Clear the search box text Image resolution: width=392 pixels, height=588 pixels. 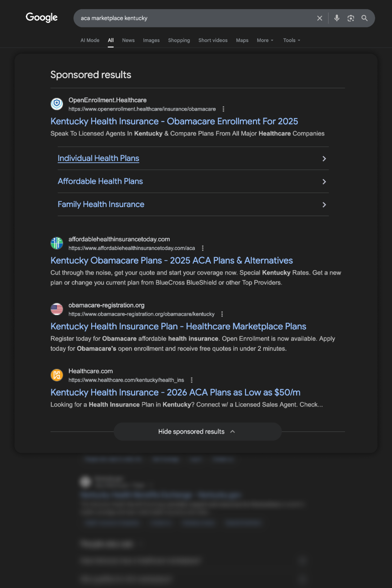319,18
